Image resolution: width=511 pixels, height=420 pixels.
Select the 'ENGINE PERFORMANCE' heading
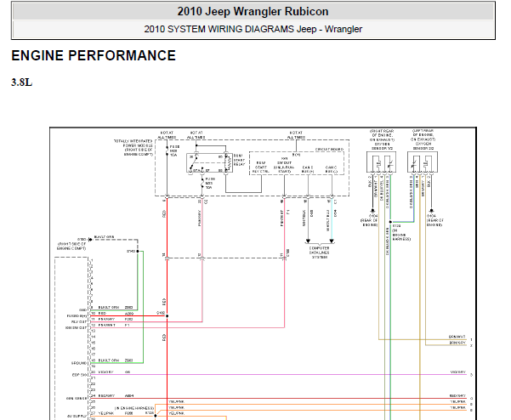pos(94,55)
